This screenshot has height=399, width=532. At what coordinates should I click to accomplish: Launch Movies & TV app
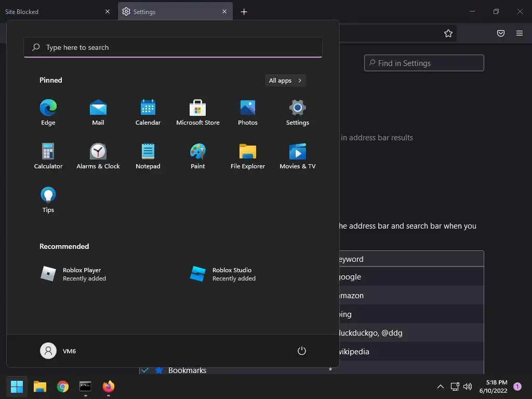coord(298,156)
